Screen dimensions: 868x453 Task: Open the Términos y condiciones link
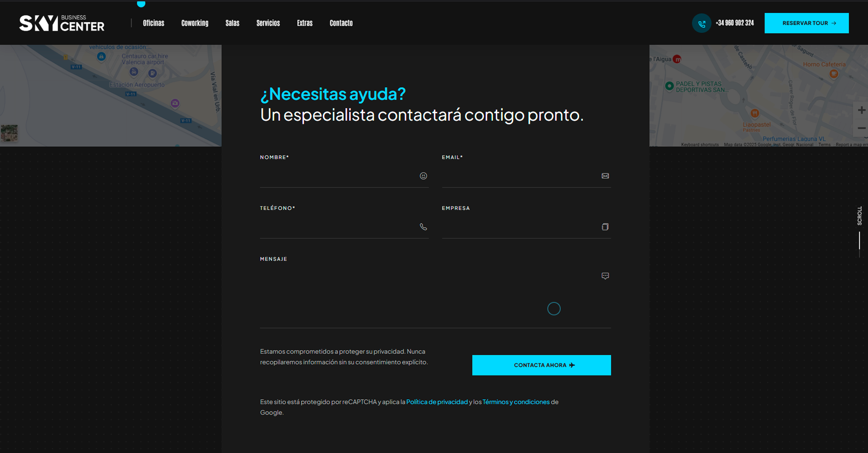(516, 402)
